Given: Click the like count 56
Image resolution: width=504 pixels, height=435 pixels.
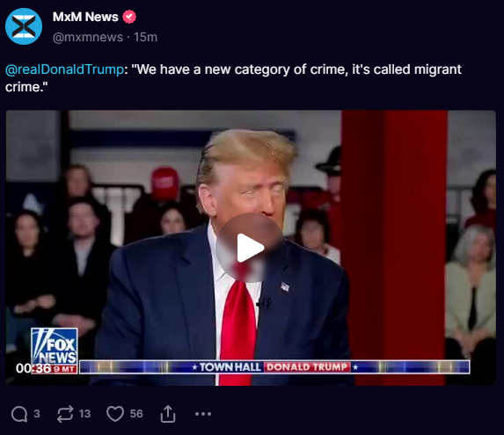Looking at the screenshot, I should 136,414.
